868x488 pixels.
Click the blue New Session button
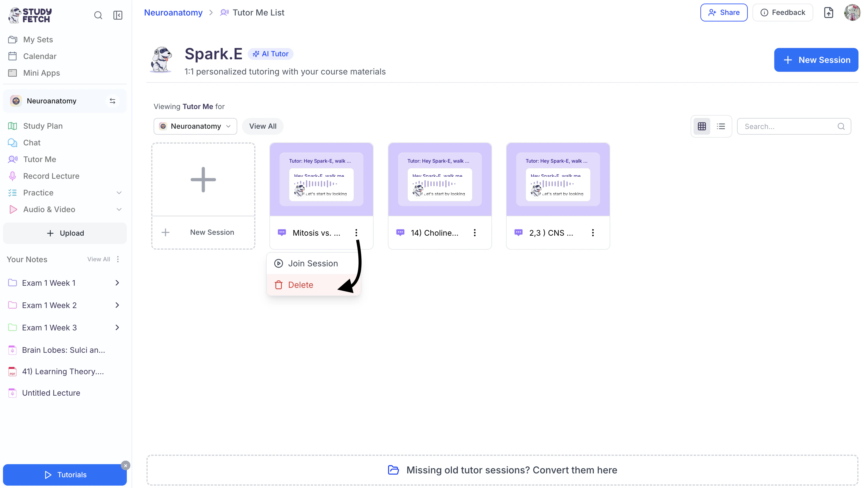pyautogui.click(x=816, y=60)
